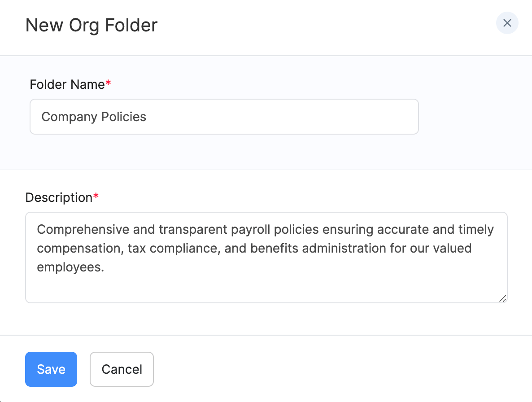Click the Description label
The width and height of the screenshot is (532, 402).
click(58, 197)
